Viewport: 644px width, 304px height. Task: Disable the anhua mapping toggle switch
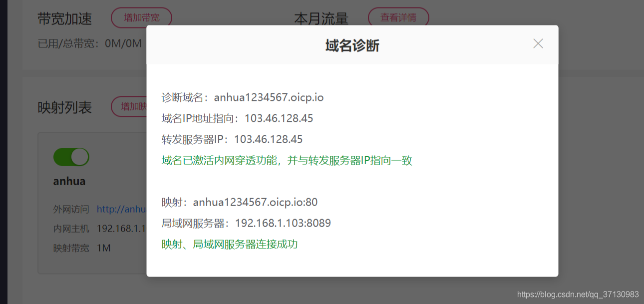coord(71,157)
